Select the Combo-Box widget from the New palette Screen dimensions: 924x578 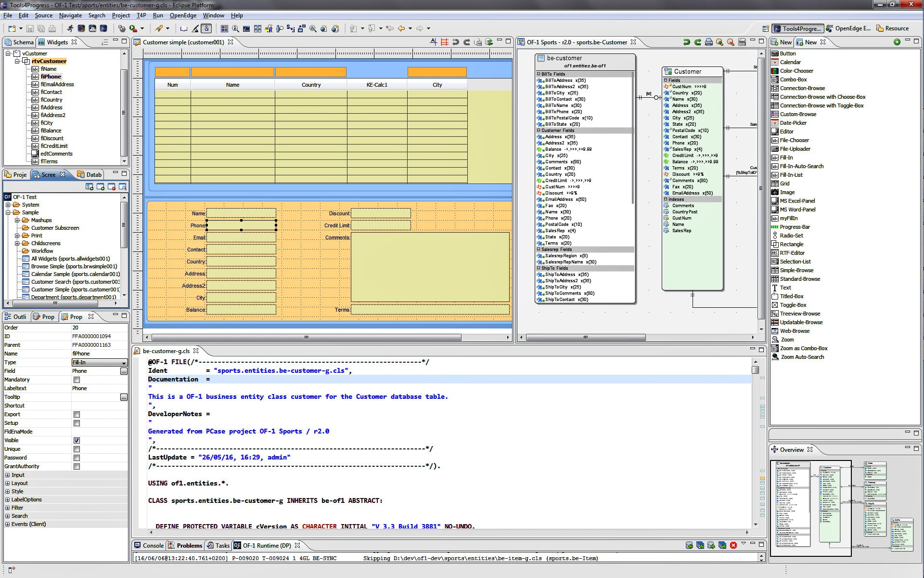792,79
